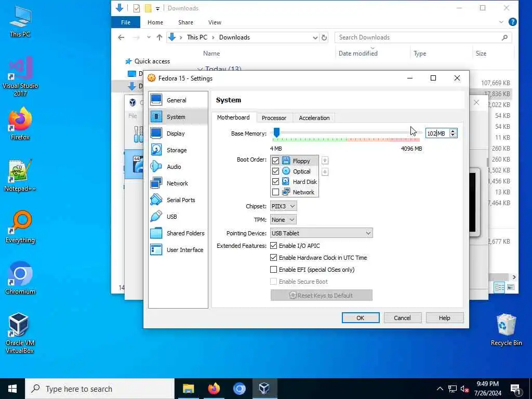This screenshot has width=532, height=399.
Task: Toggle Enable Hardware Clock in UTC Time
Action: (x=273, y=258)
